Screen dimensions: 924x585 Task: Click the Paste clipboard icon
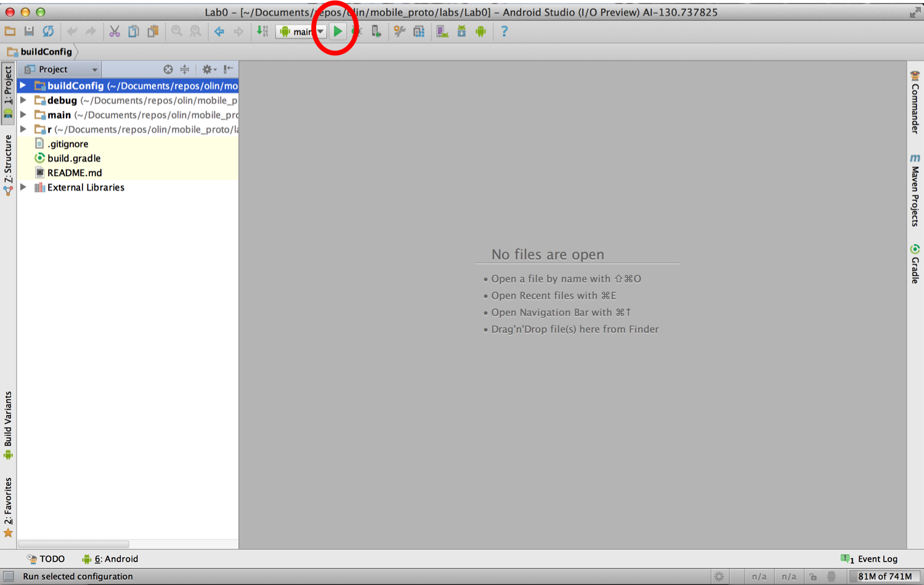153,31
